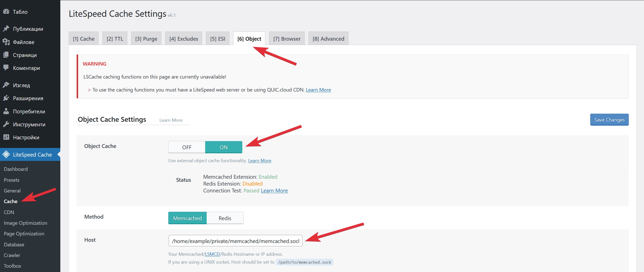This screenshot has width=644, height=272.
Task: Switch to the [1] Cache tab
Action: click(83, 39)
